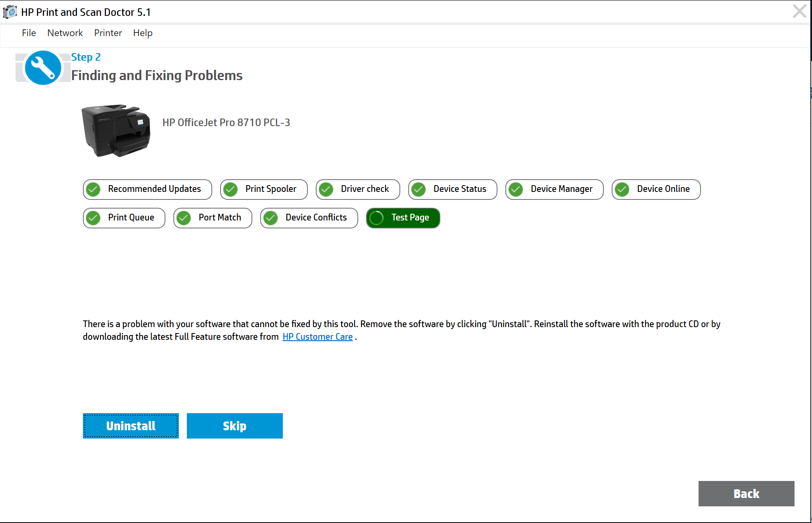Click the Device Status checkmark icon
The height and width of the screenshot is (523, 812).
[418, 190]
